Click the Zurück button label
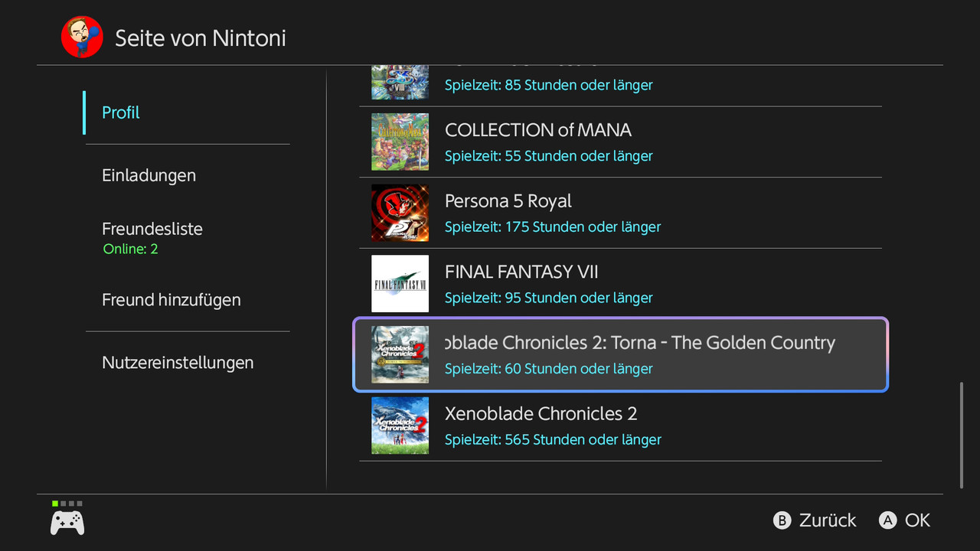This screenshot has height=551, width=980. click(828, 520)
